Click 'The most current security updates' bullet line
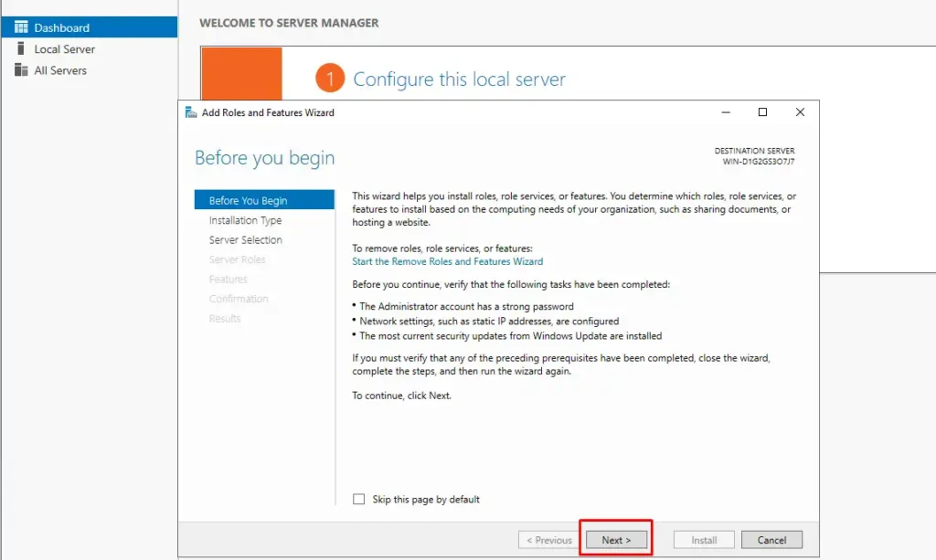 [510, 336]
